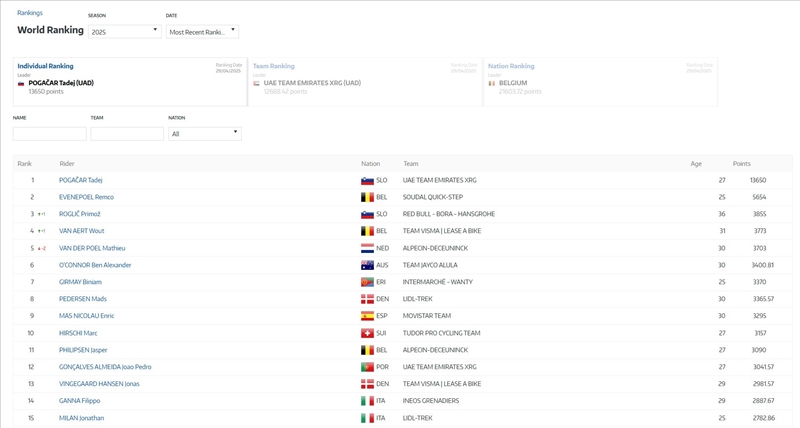
Task: Open the Rankings breadcrumb link
Action: [x=30, y=13]
